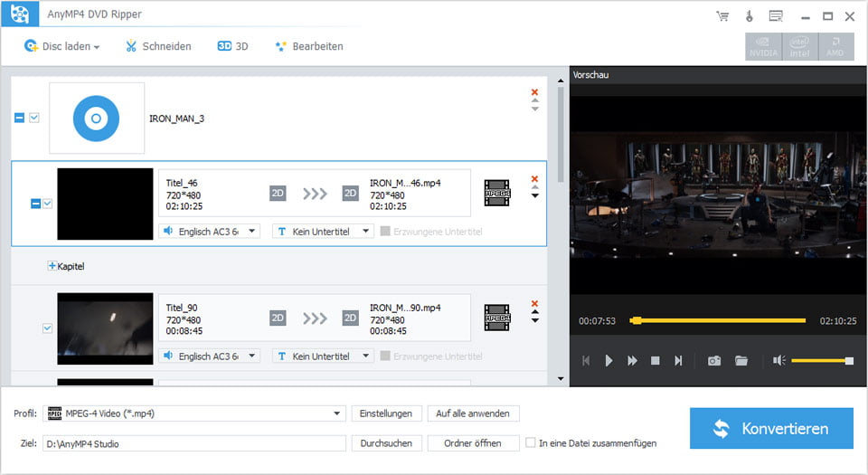This screenshot has width=868, height=475.
Task: Open the shopping cart purchase icon
Action: coord(722,16)
